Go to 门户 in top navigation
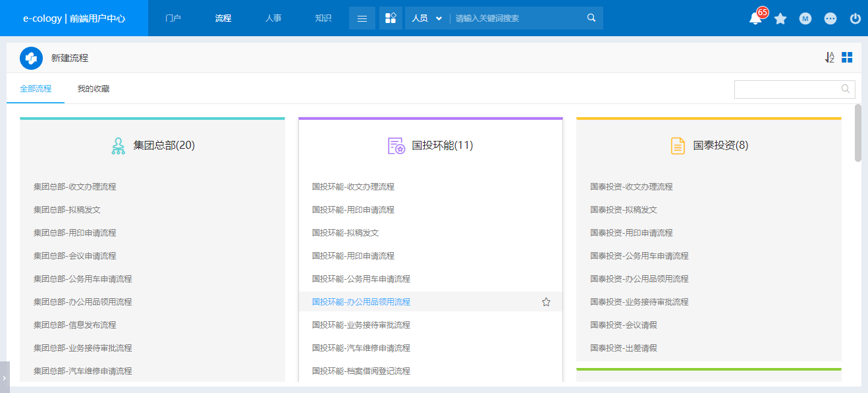 (173, 18)
